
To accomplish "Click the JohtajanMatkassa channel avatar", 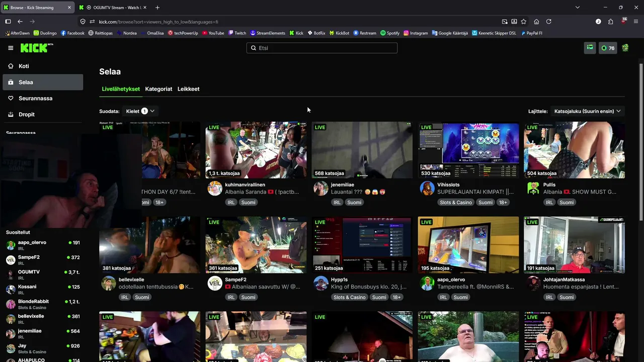I will (x=533, y=284).
